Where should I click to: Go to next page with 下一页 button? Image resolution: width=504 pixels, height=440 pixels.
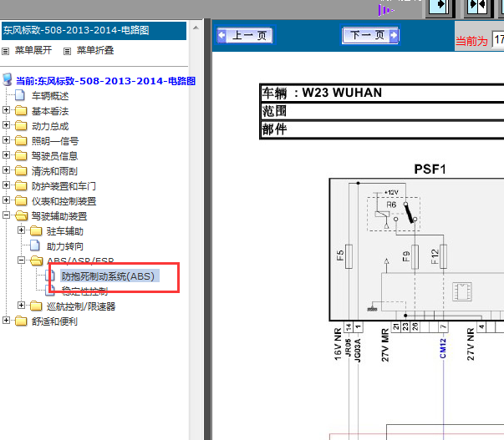click(370, 35)
